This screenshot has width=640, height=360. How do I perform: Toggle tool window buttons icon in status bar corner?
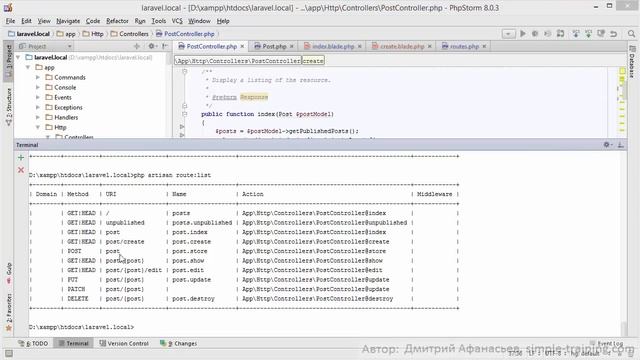[x=9, y=354]
